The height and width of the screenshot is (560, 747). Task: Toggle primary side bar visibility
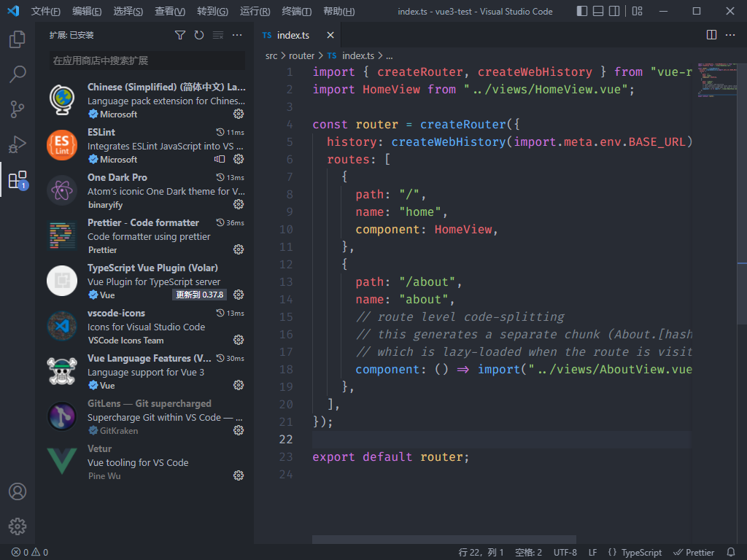tap(581, 11)
